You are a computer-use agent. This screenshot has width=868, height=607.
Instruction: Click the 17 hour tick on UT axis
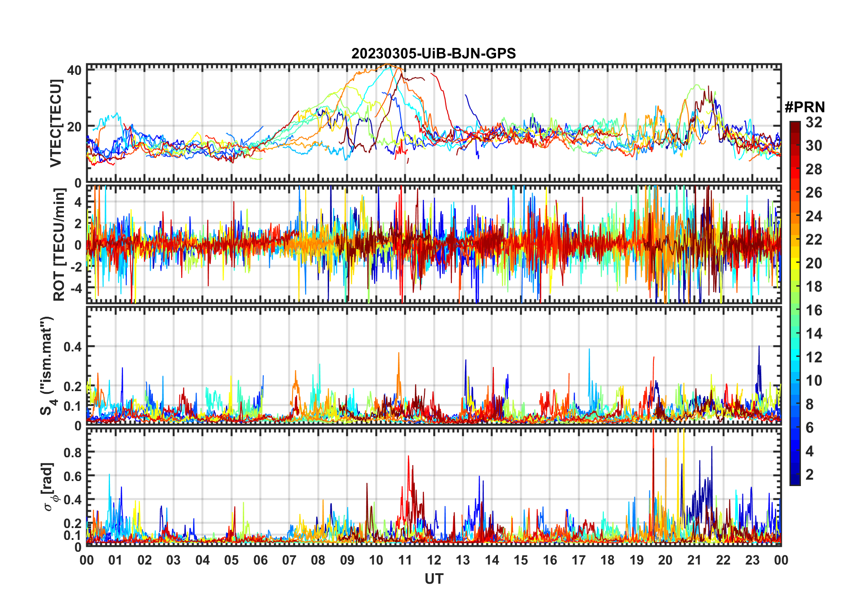coord(579,560)
